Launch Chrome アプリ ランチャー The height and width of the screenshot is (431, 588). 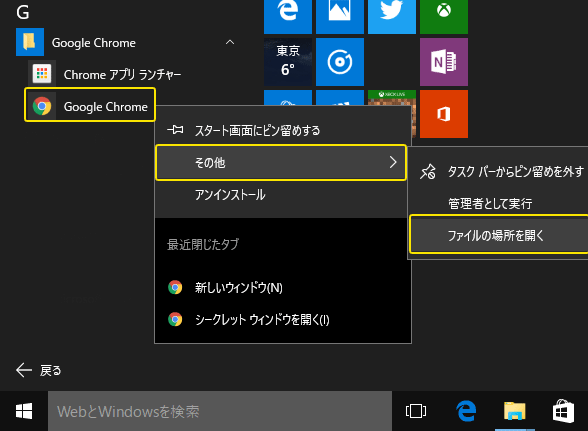(122, 74)
